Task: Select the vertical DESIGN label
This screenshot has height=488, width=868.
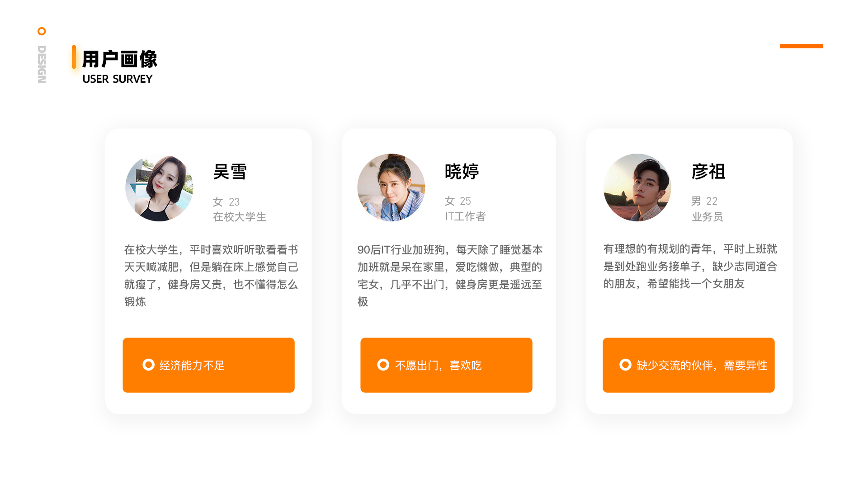Action: click(42, 65)
